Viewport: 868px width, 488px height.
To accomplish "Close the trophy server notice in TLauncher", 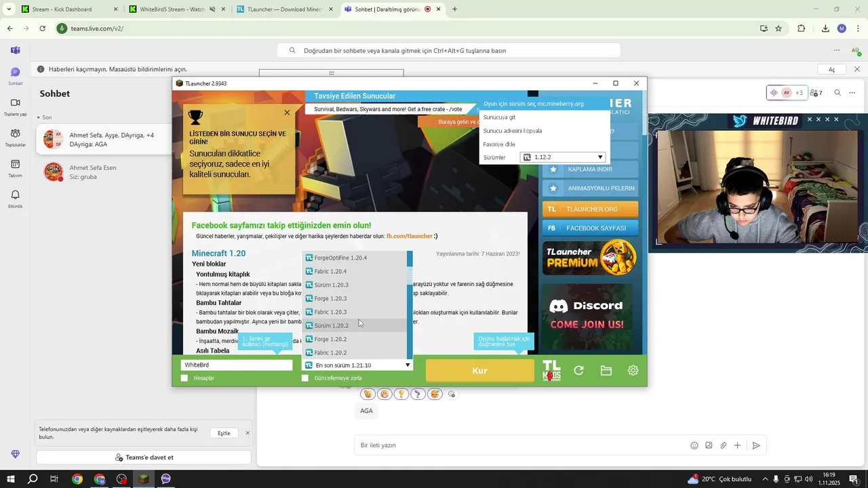I will click(287, 113).
